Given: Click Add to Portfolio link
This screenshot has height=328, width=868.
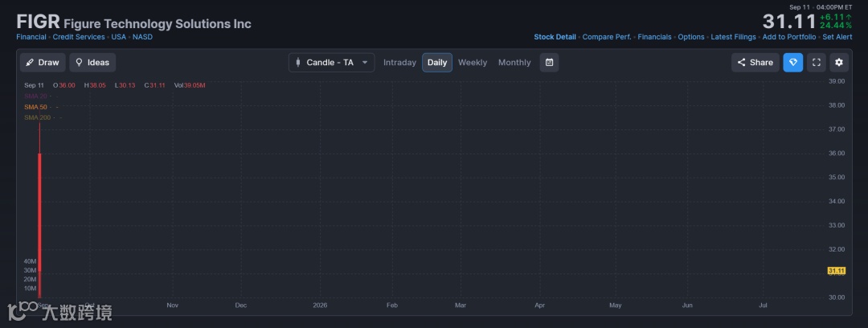Looking at the screenshot, I should 789,37.
